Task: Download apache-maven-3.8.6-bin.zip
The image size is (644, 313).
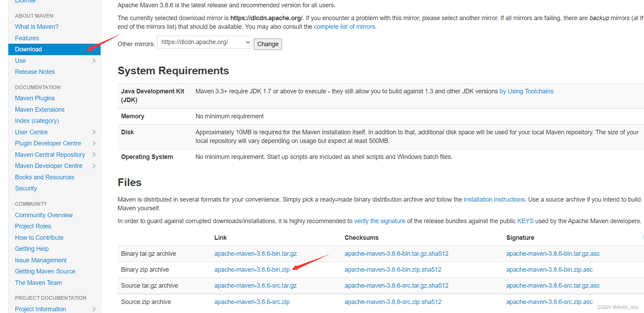Action: (252, 270)
